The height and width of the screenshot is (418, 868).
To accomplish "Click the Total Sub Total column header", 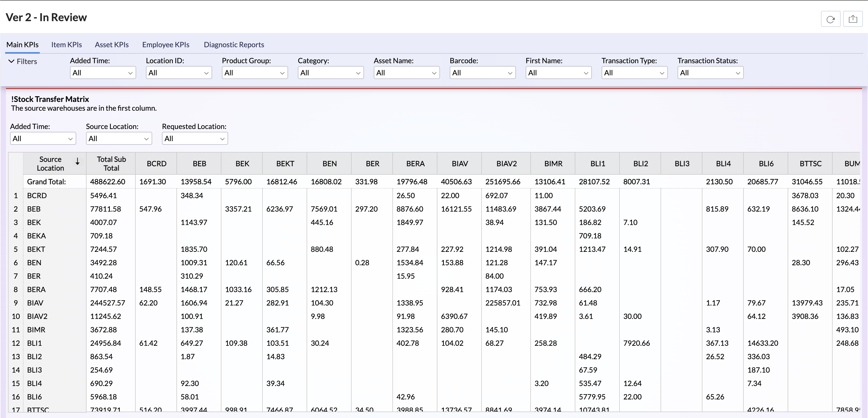I will click(x=111, y=164).
